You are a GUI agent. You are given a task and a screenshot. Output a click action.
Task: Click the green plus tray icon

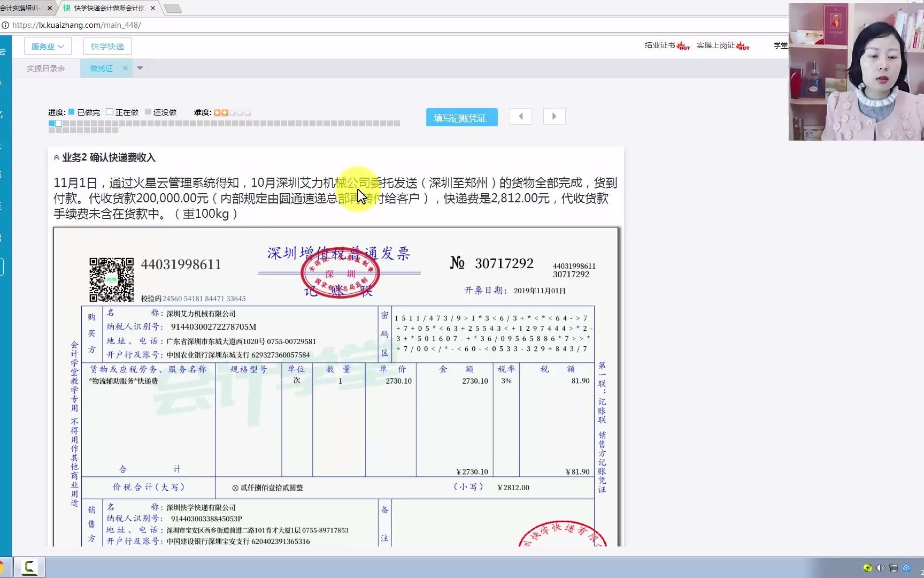tap(867, 568)
